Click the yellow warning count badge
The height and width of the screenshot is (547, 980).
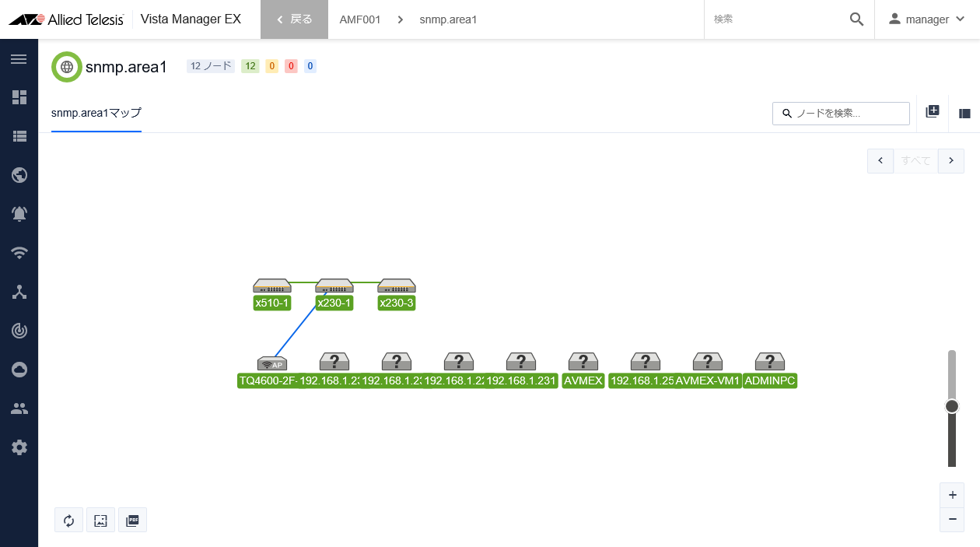click(x=272, y=66)
